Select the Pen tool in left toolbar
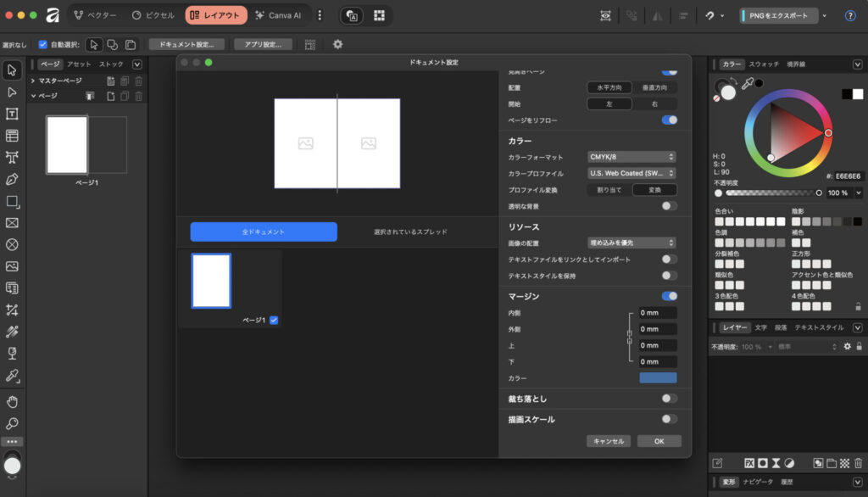Viewport: 868px width, 497px height. coord(12,179)
